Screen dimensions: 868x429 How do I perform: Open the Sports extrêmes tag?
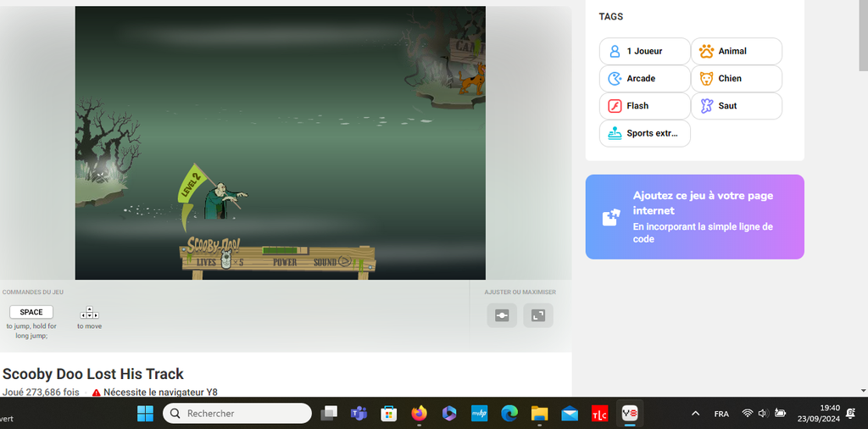pos(644,133)
